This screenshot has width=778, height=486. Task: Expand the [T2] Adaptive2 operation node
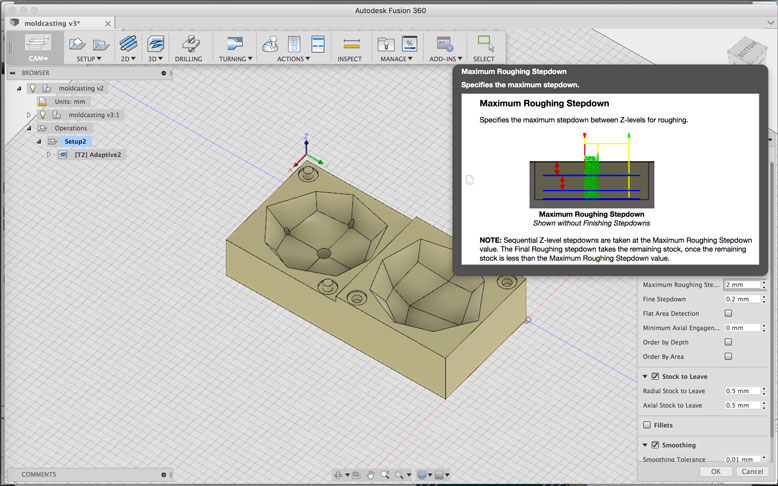[x=49, y=155]
